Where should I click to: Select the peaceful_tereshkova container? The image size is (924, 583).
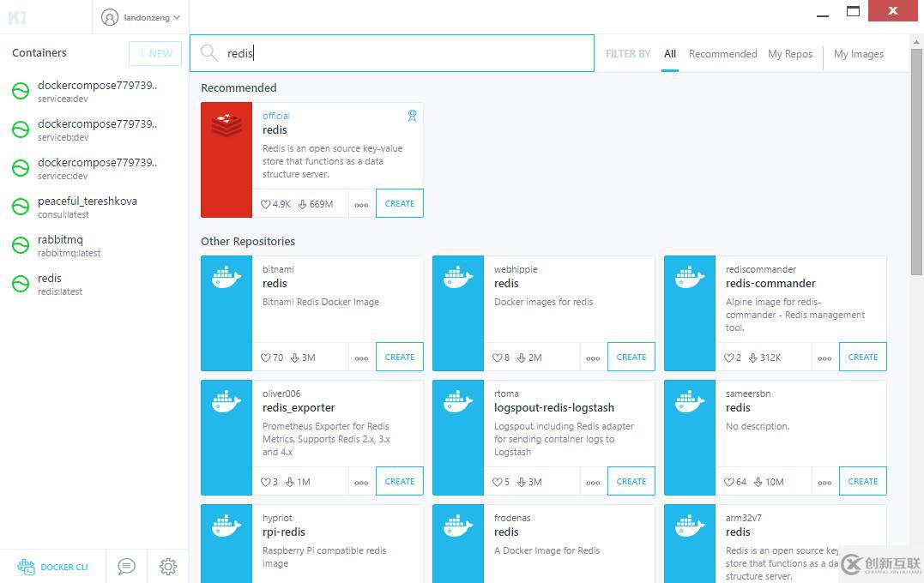(x=94, y=207)
